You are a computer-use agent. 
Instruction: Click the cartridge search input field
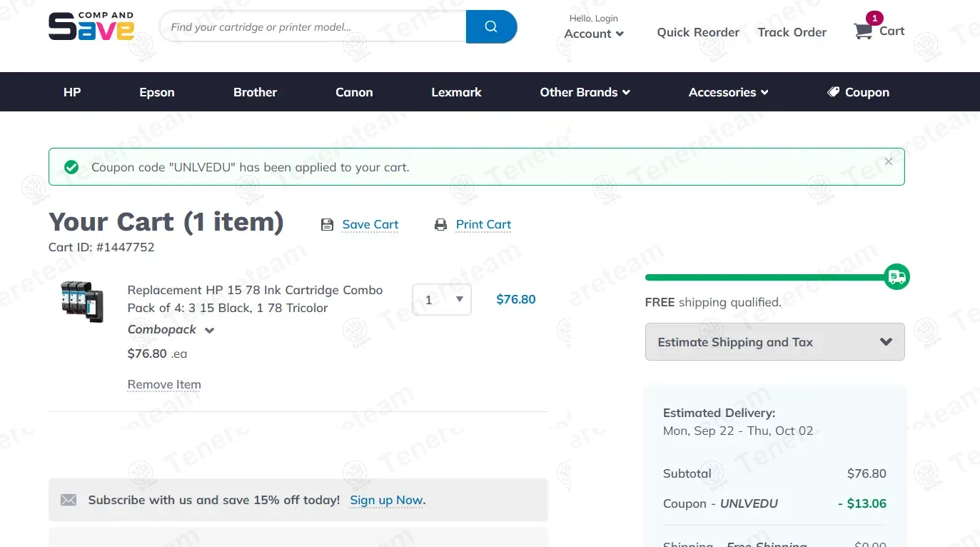click(314, 27)
